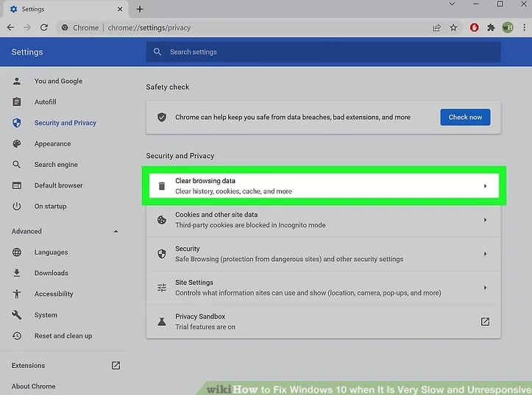This screenshot has width=532, height=395.
Task: Click the share page icon in address bar
Action: click(x=437, y=28)
